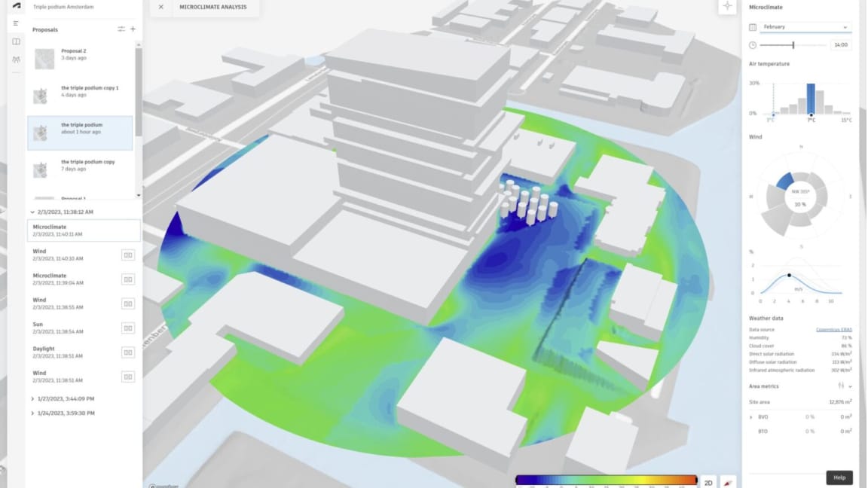Toggle compare for Wind 11:40:10 AM result
868x488 pixels.
(x=128, y=255)
